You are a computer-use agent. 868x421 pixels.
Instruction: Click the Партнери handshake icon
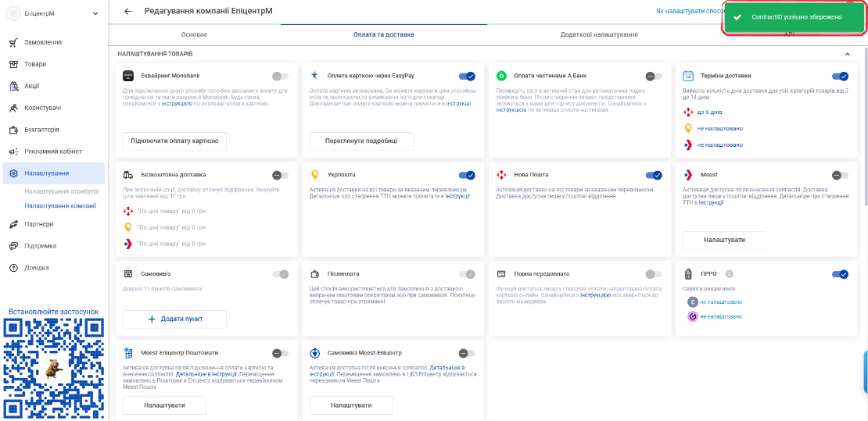coord(14,224)
